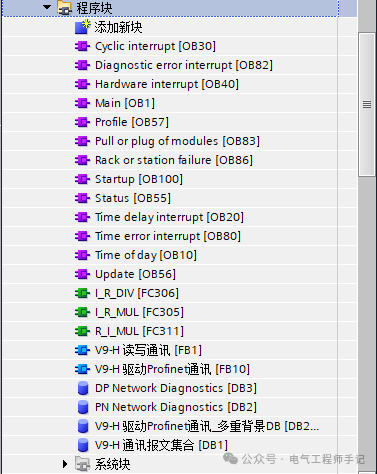This screenshot has height=474, width=377.
Task: Click the 程序块 folder icon
Action: 64,8
